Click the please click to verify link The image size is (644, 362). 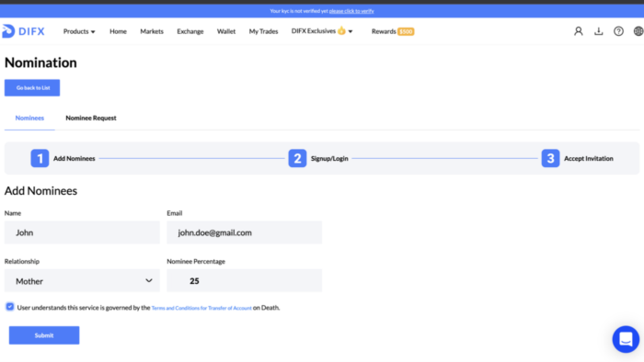click(x=351, y=11)
